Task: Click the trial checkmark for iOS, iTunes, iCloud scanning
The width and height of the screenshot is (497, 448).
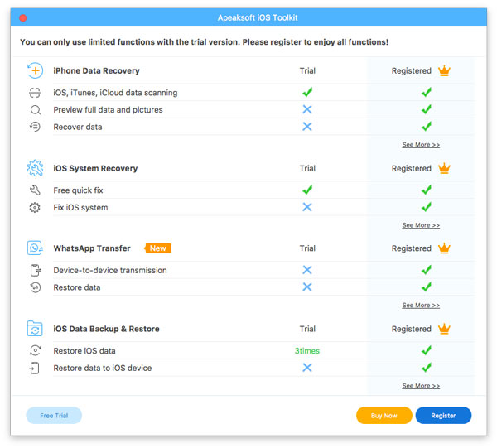Action: tap(307, 92)
